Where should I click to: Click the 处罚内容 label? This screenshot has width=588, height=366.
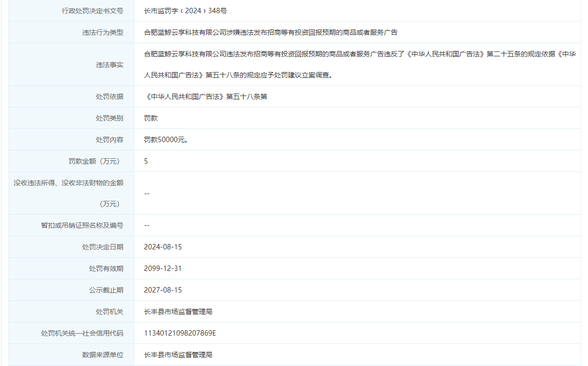point(109,140)
